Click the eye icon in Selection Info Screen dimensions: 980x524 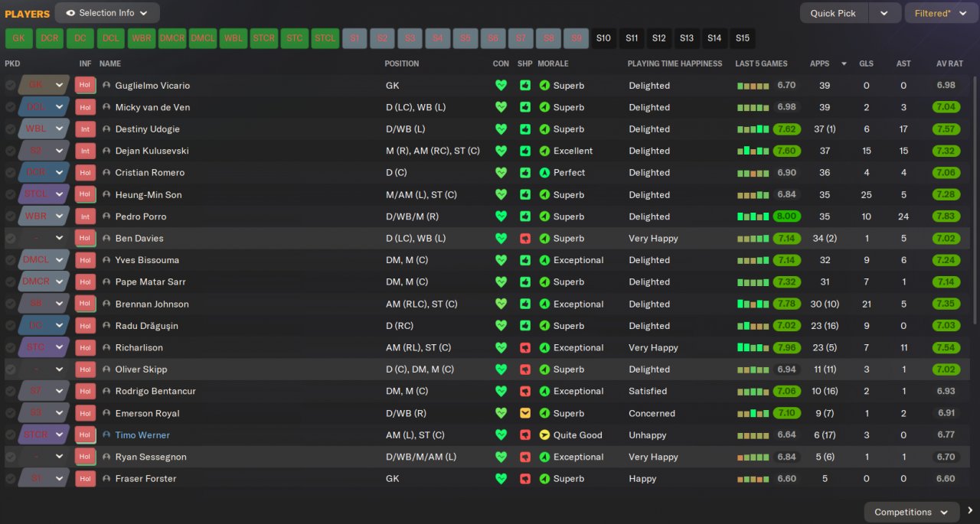coord(71,13)
